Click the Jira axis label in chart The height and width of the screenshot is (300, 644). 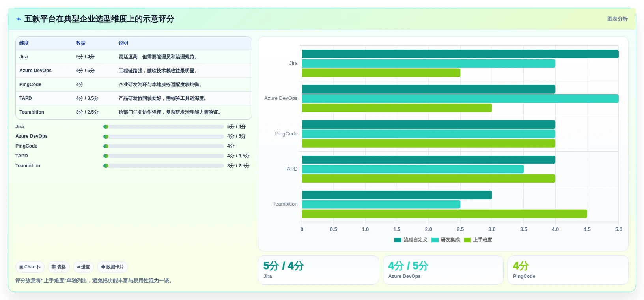tap(293, 63)
